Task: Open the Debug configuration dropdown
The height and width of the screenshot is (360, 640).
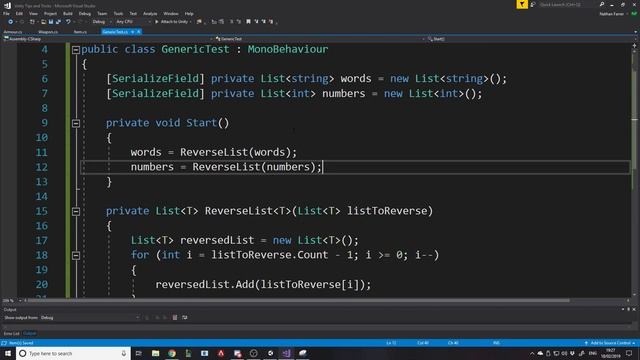Action: coord(101,22)
